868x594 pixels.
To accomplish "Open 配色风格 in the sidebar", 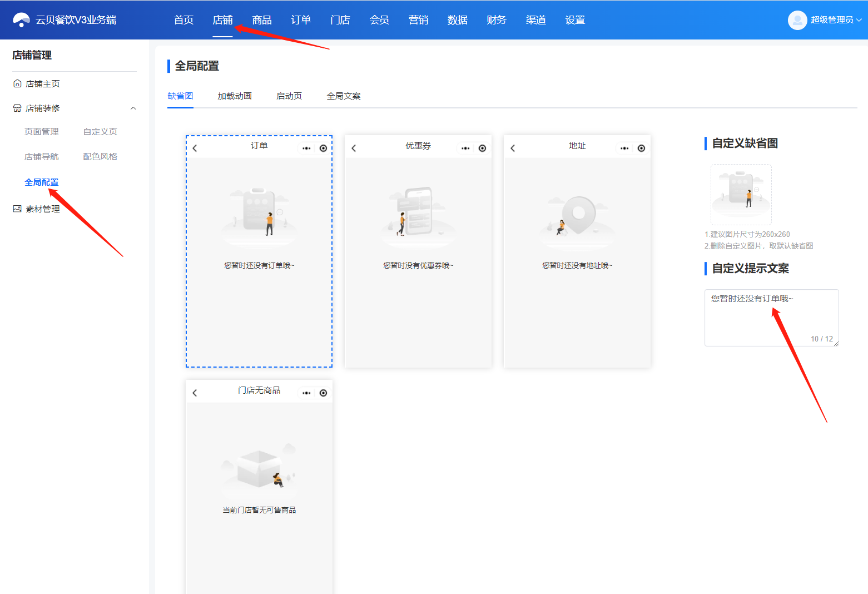I will click(100, 157).
